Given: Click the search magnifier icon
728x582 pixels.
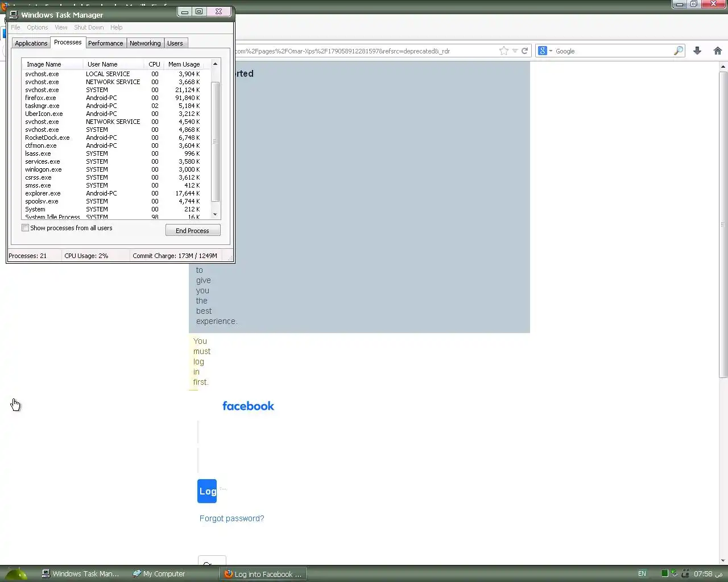Looking at the screenshot, I should 678,51.
